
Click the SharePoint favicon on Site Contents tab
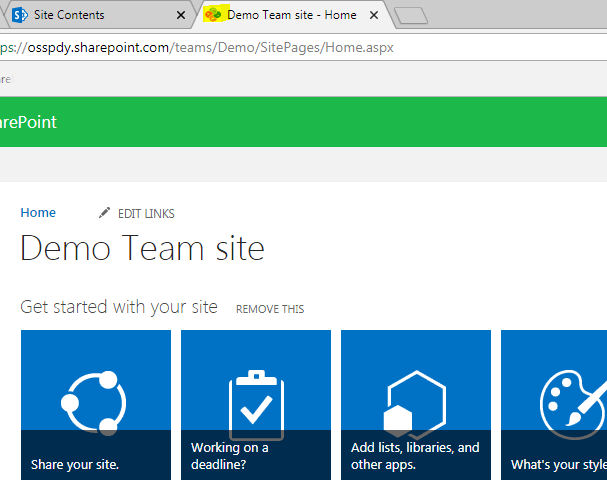(19, 15)
